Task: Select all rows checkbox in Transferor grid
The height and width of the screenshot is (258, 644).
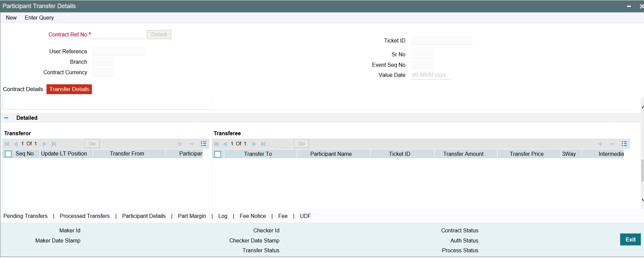Action: [x=8, y=154]
